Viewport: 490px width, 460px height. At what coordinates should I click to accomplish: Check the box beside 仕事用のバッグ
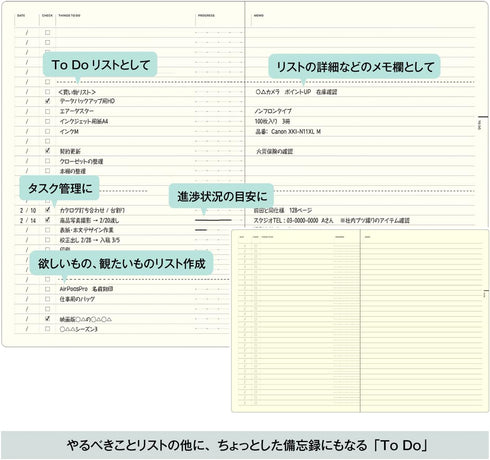47,299
